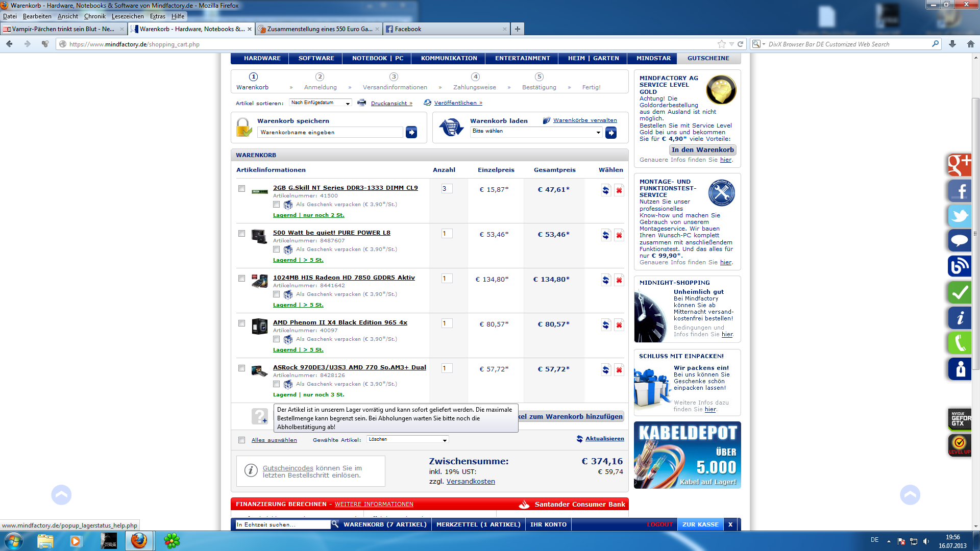
Task: Open the chat speech-bubble sidebar icon
Action: [x=960, y=240]
